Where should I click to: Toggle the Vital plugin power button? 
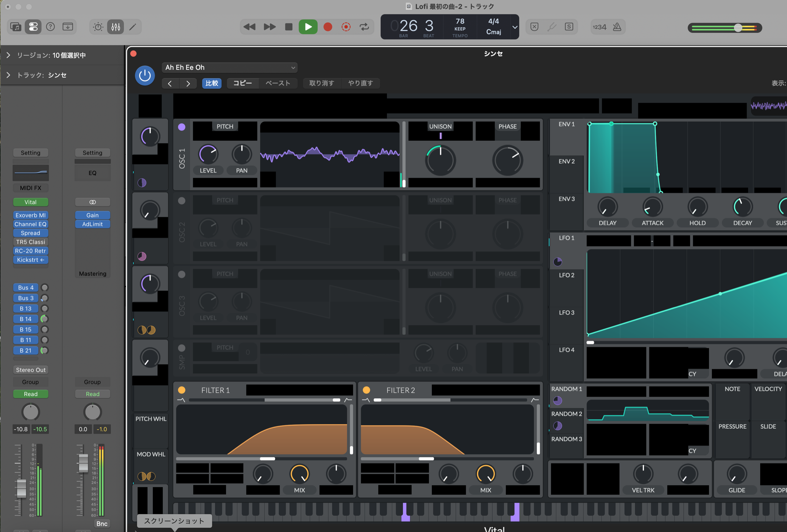pos(145,75)
